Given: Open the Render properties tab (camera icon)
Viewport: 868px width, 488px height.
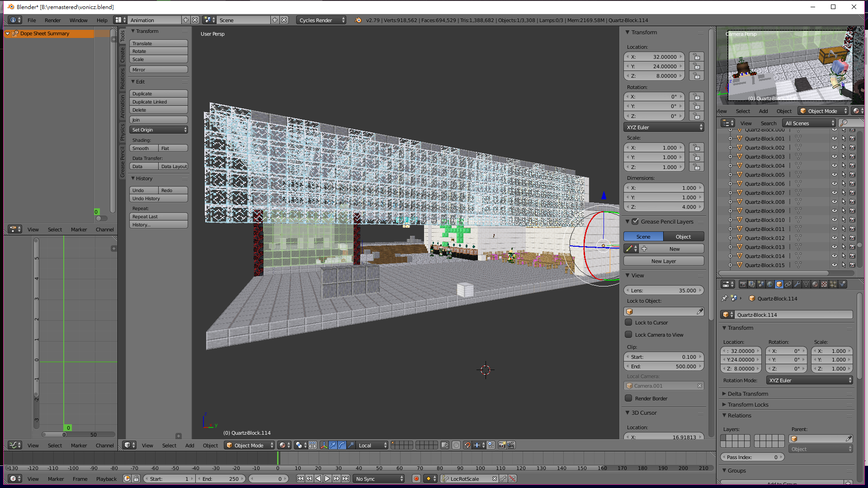Looking at the screenshot, I should 743,284.
